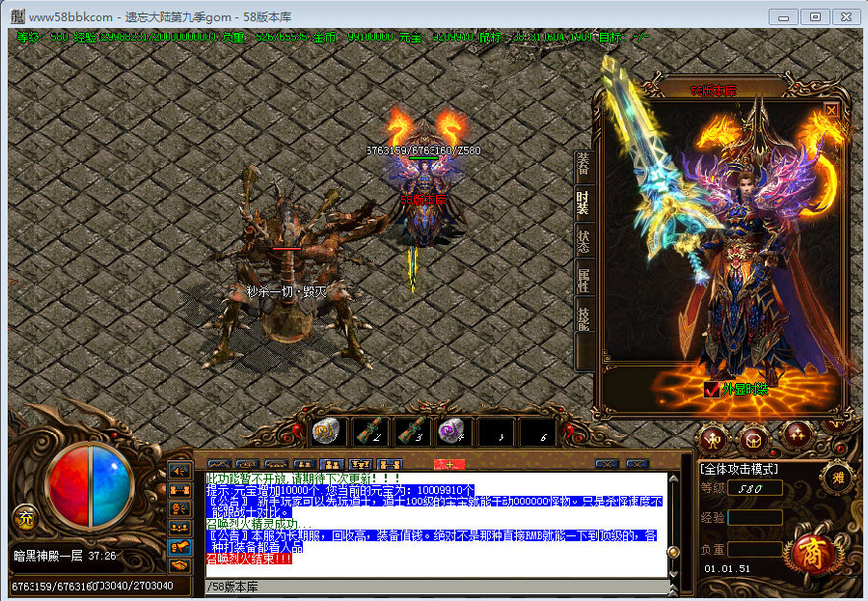Click the empty quick slot numbered 6
This screenshot has width=868, height=601.
click(537, 431)
